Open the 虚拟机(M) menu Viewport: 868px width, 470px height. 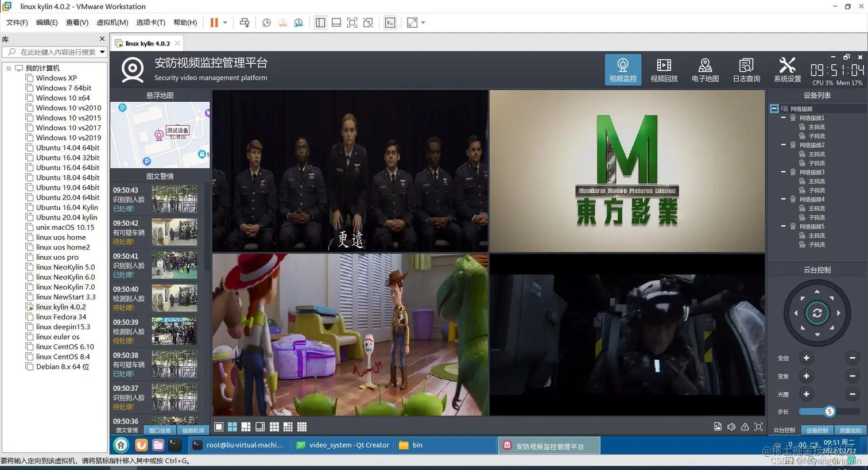112,22
